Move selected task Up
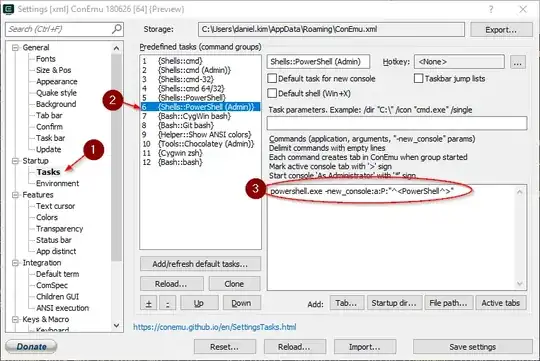This screenshot has height=361, width=540. 199,303
